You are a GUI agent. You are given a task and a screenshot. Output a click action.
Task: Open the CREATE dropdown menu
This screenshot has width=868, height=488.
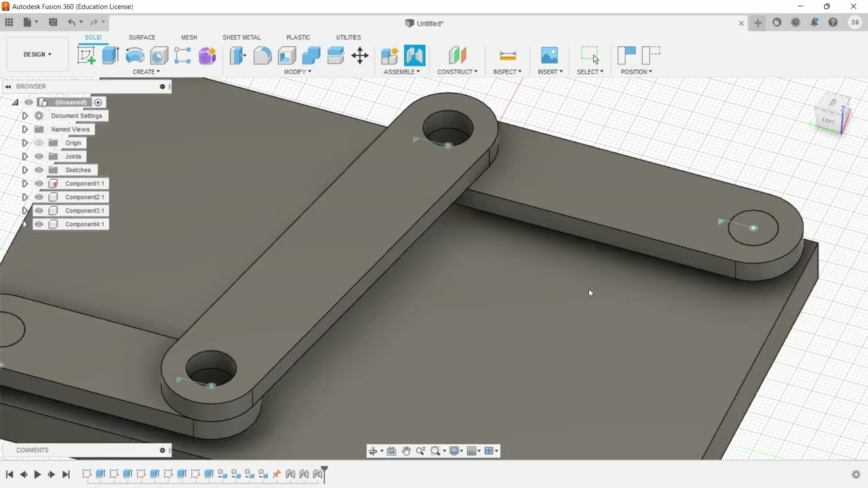pos(146,72)
